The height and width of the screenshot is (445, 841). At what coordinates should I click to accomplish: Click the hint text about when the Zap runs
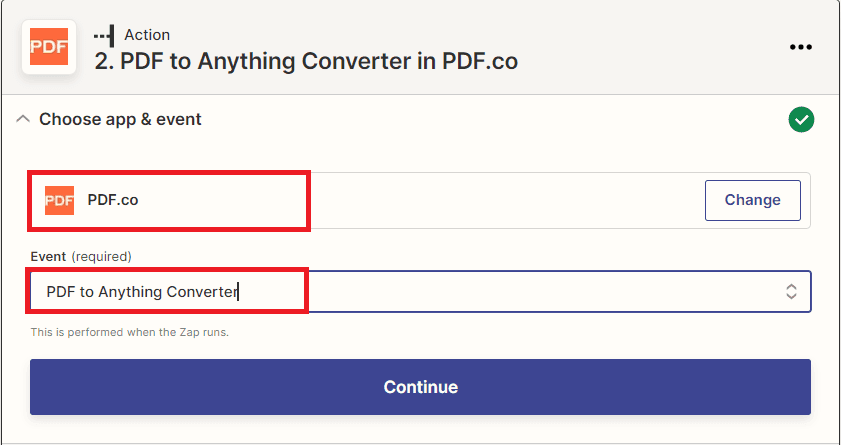click(x=130, y=332)
